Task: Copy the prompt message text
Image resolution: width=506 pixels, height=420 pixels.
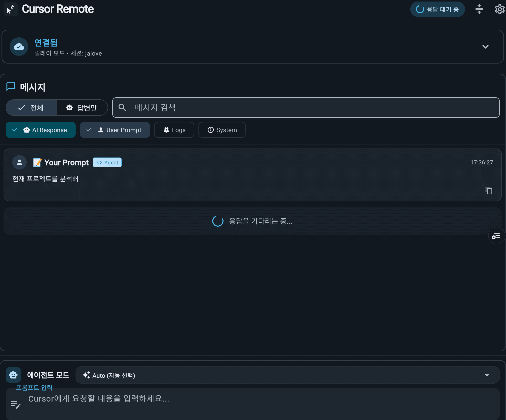Action: coord(489,191)
